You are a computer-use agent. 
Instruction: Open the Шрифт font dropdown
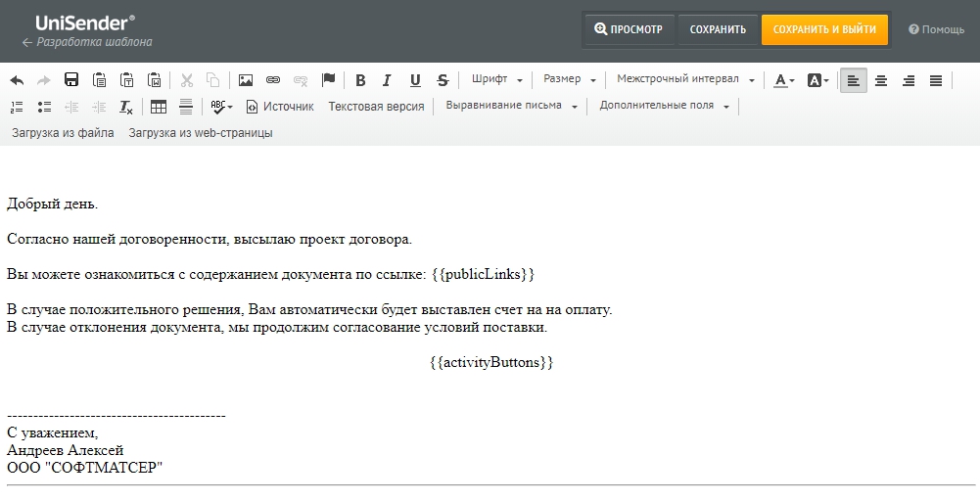coord(496,79)
